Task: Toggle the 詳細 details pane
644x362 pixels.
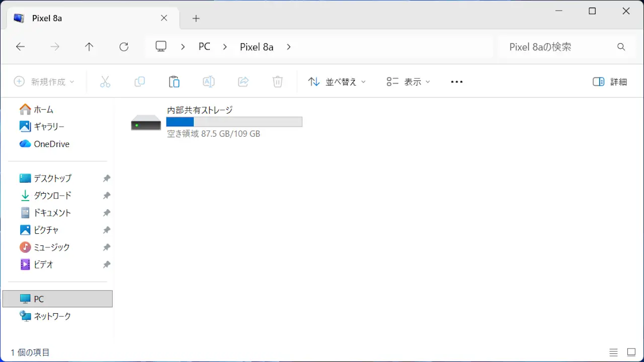Action: [x=610, y=82]
